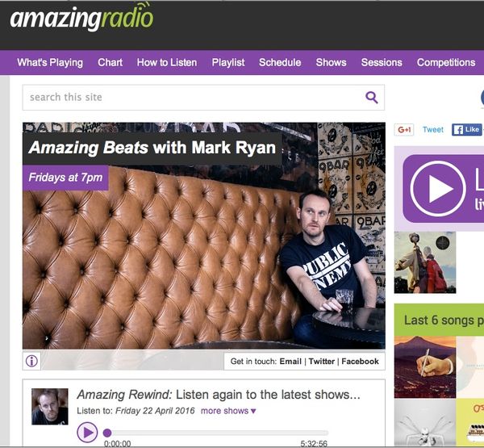484x448 pixels.
Task: Click the search magnifier icon
Action: tap(372, 98)
